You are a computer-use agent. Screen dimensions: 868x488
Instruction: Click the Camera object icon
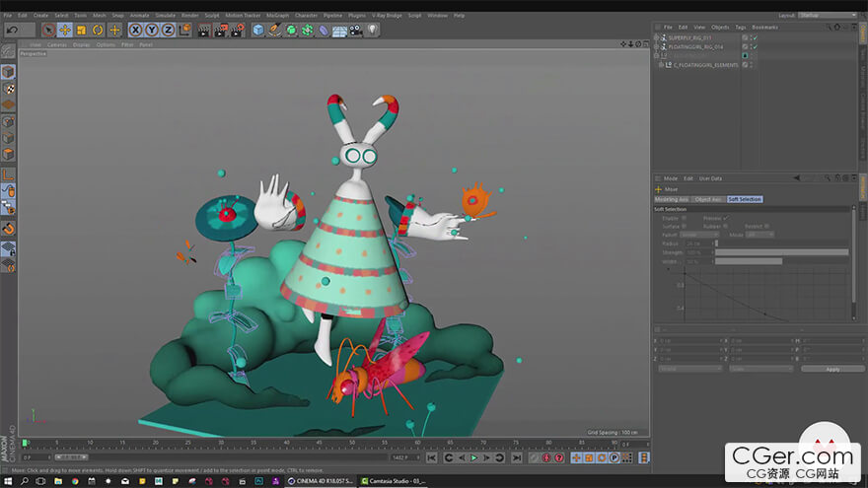pyautogui.click(x=355, y=30)
